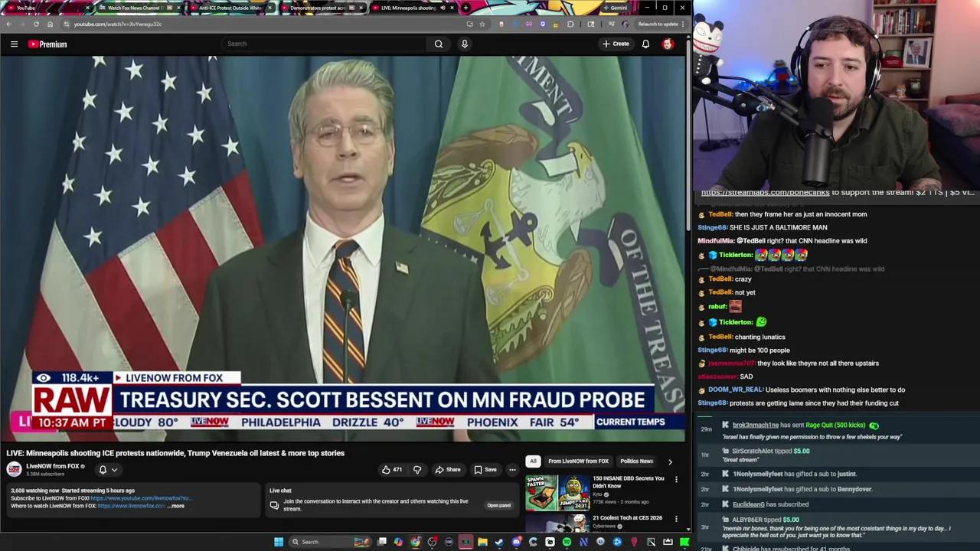
Task: Show next filter chips arrow
Action: 670,461
